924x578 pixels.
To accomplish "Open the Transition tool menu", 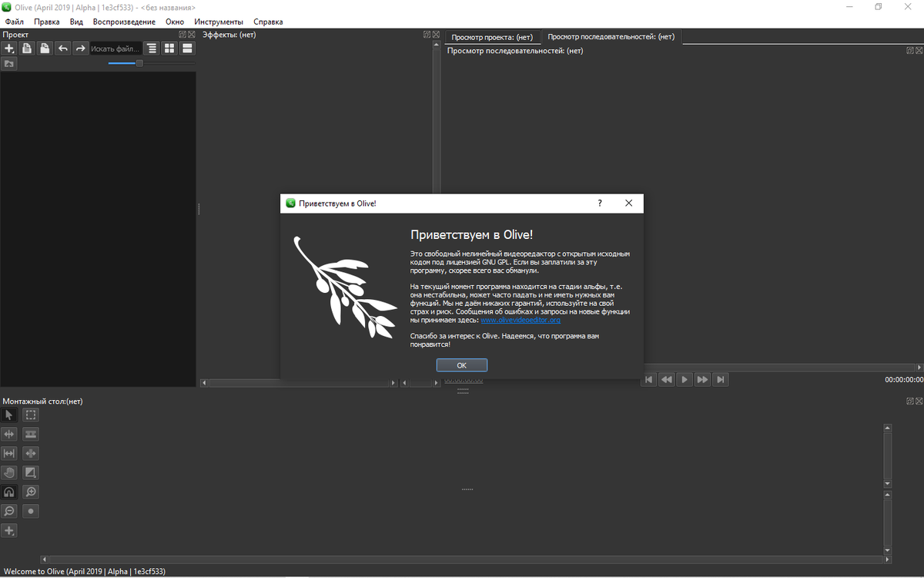I will pyautogui.click(x=31, y=473).
